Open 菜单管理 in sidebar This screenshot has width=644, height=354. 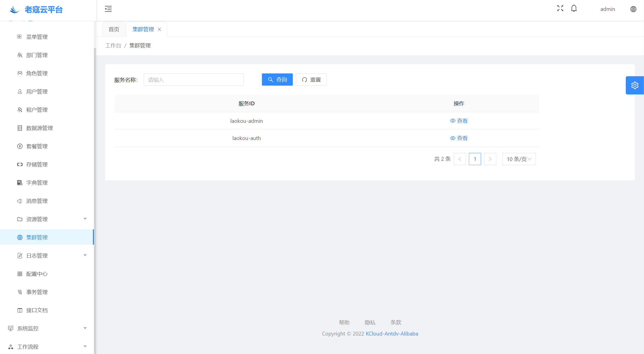37,37
